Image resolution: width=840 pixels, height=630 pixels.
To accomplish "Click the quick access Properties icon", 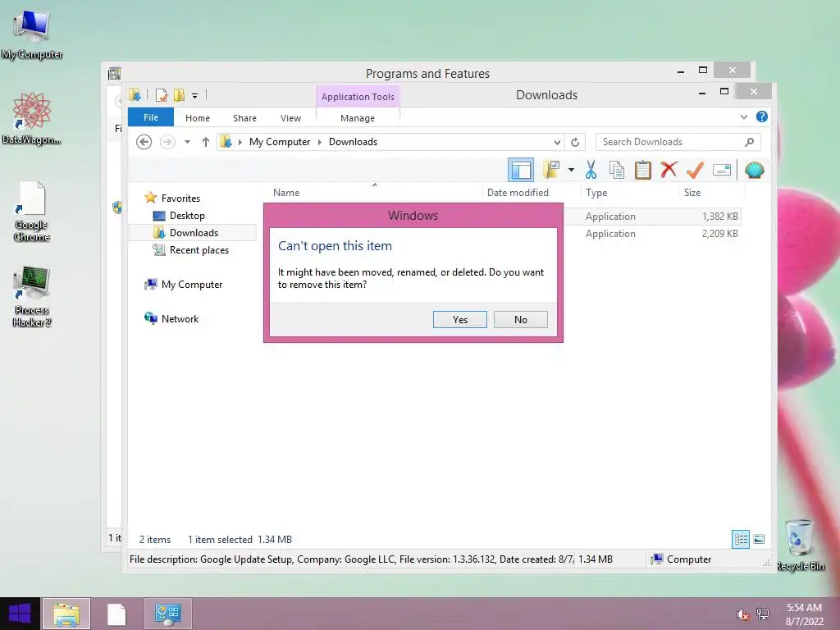I will coord(162,95).
